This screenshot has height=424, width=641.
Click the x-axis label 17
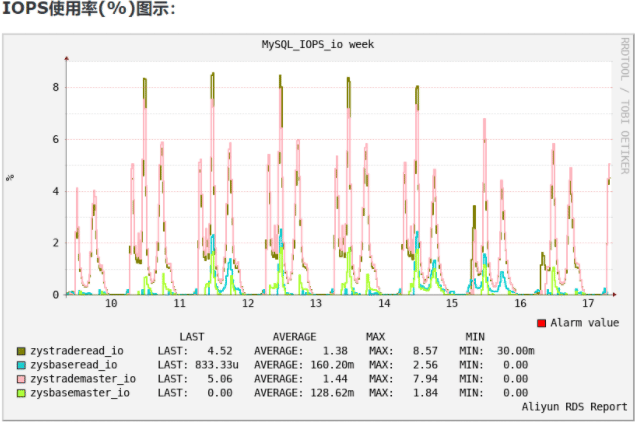coord(588,303)
